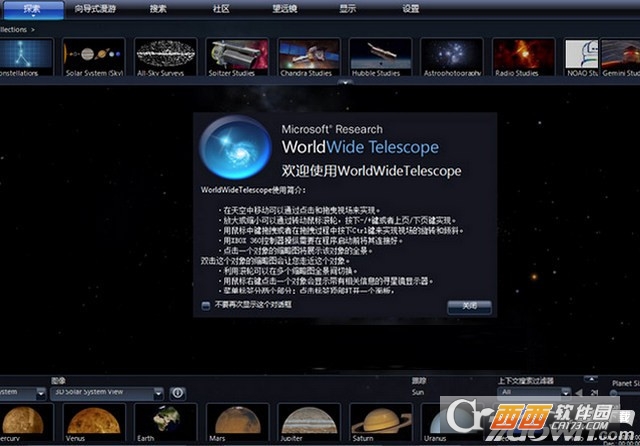Open the Gemini Studies collection

[x=620, y=57]
